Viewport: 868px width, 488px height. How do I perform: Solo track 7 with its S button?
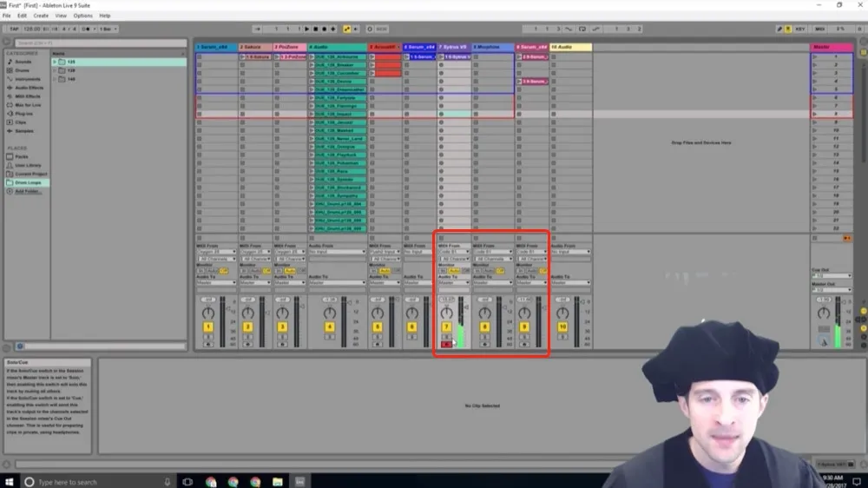(446, 337)
